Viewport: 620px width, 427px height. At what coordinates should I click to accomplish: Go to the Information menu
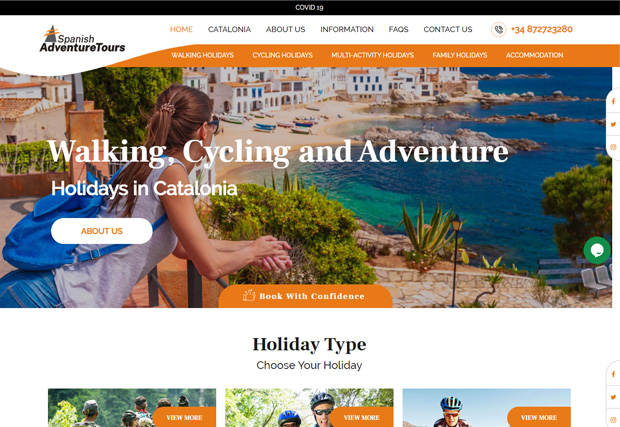347,29
